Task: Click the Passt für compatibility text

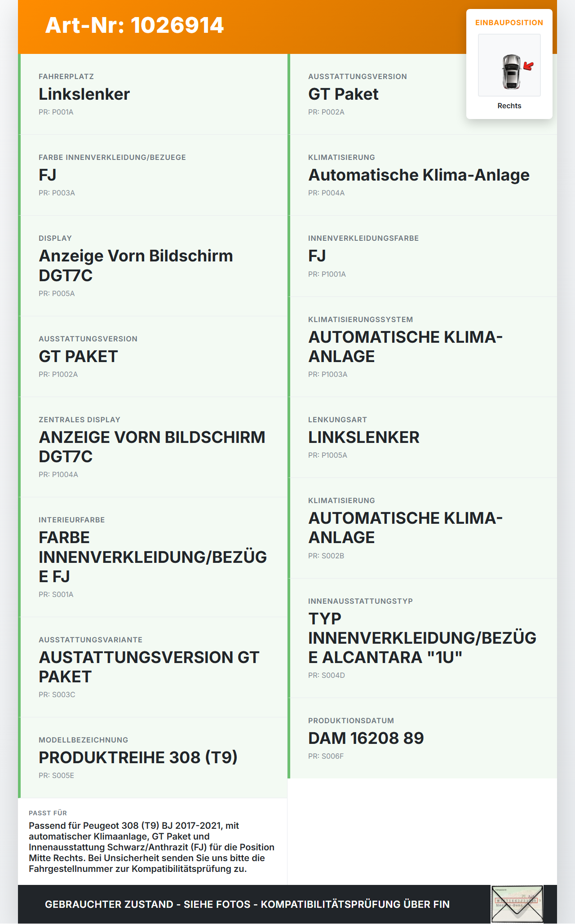Action: pyautogui.click(x=152, y=847)
